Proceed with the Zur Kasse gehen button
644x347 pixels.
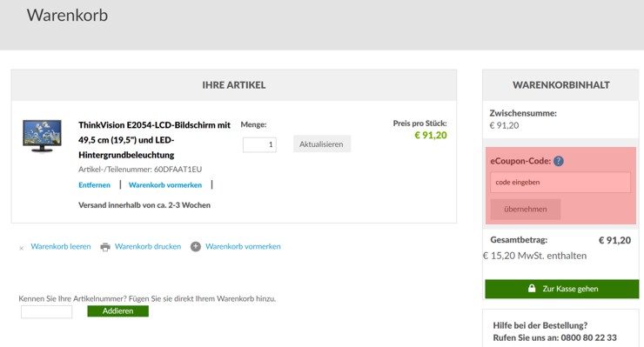coord(562,289)
